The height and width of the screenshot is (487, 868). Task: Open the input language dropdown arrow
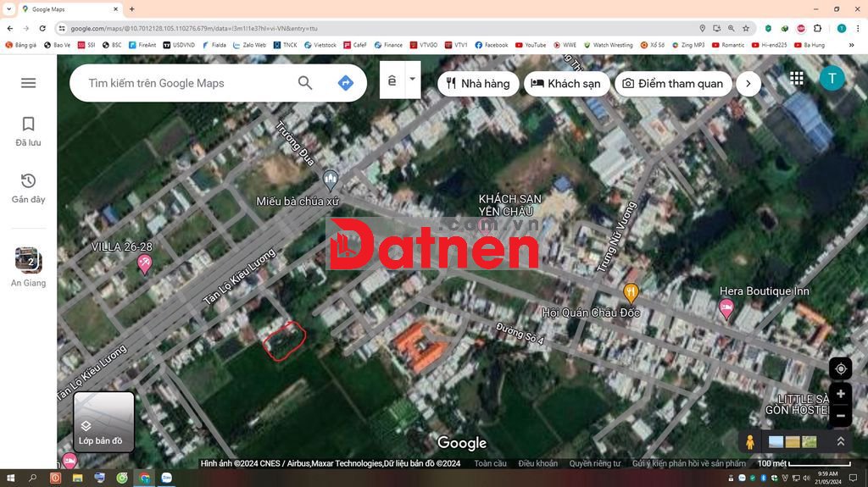412,80
